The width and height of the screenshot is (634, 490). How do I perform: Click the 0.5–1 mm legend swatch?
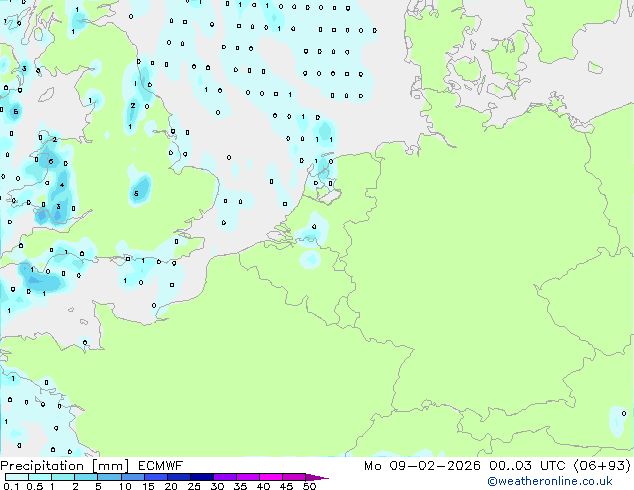40,477
